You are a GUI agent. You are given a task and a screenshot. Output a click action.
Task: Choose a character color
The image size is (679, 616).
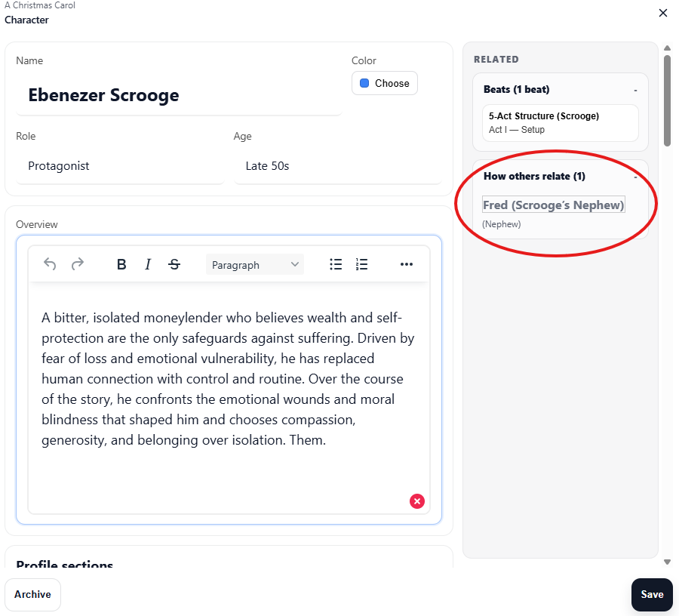(384, 83)
